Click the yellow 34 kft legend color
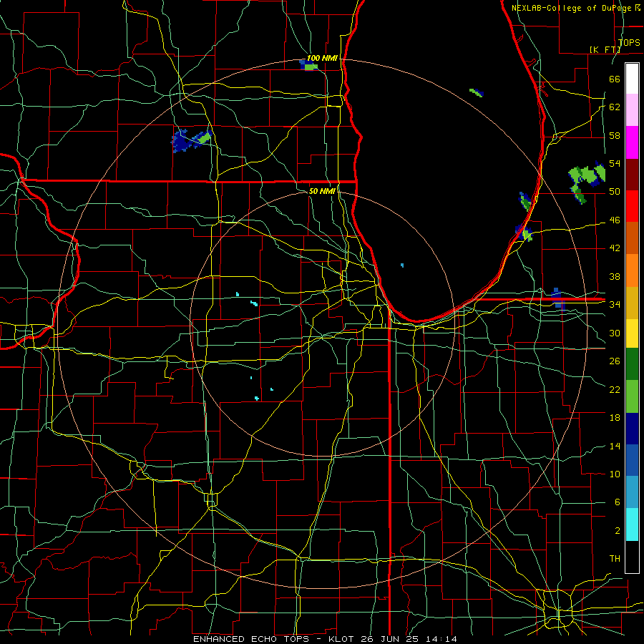This screenshot has width=644, height=644. coord(632,333)
